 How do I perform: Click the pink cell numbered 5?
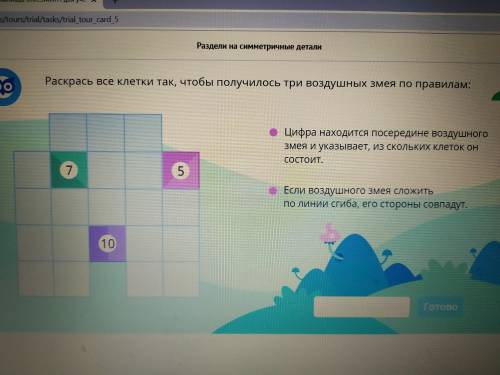(181, 170)
